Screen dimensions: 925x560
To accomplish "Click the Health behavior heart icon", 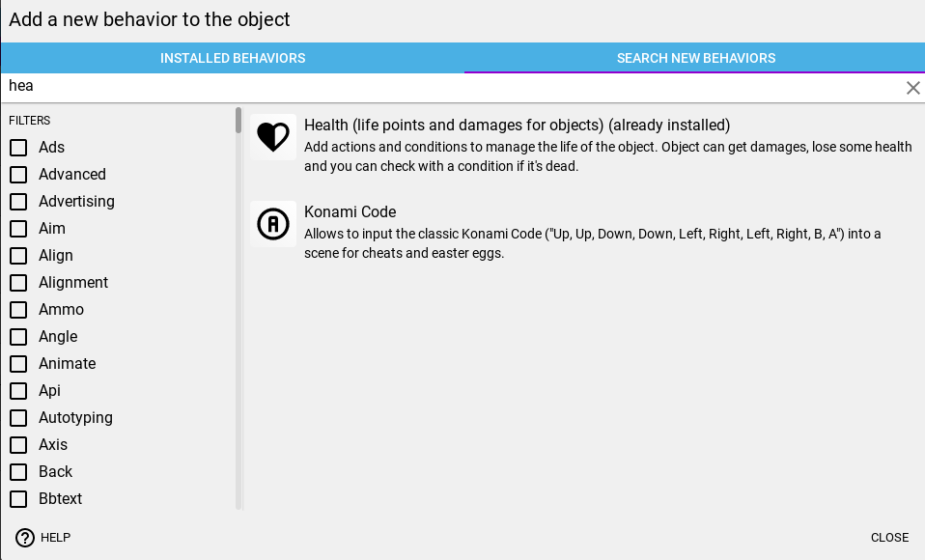I will pos(273,137).
